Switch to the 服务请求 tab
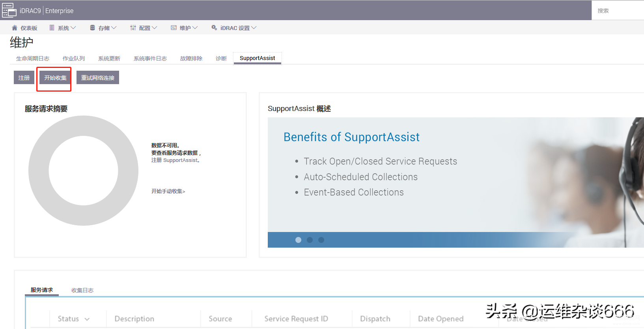Image resolution: width=644 pixels, height=329 pixels. pyautogui.click(x=42, y=290)
